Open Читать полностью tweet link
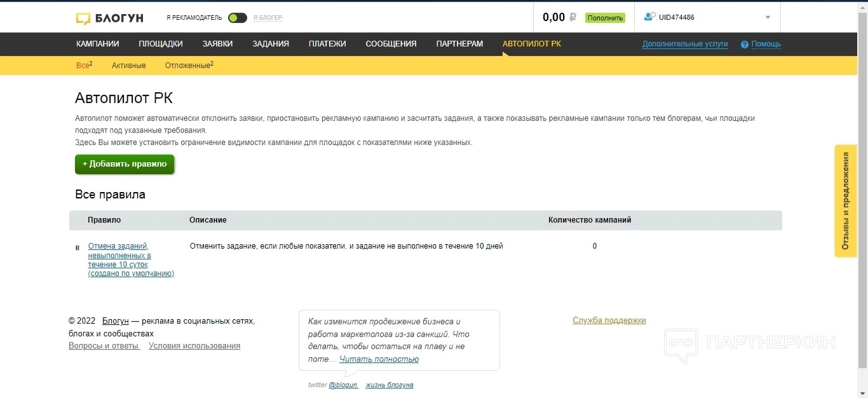 (379, 359)
